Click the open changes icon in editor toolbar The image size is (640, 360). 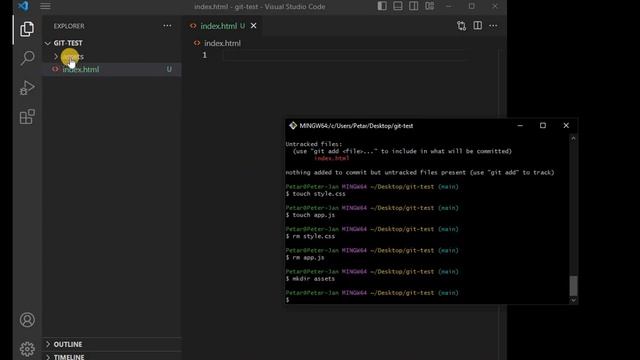pyautogui.click(x=461, y=26)
